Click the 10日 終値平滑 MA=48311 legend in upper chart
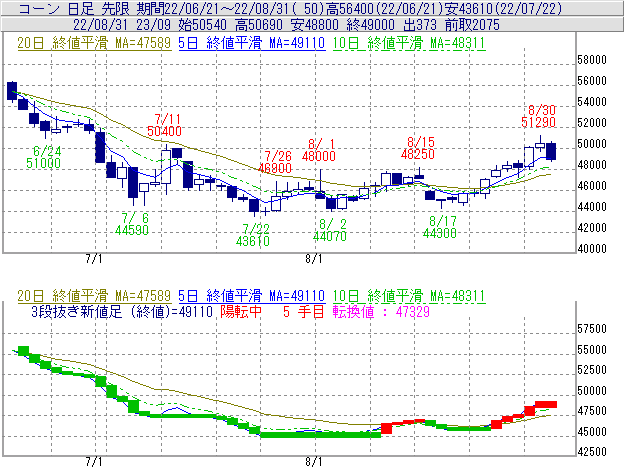 (x=409, y=43)
